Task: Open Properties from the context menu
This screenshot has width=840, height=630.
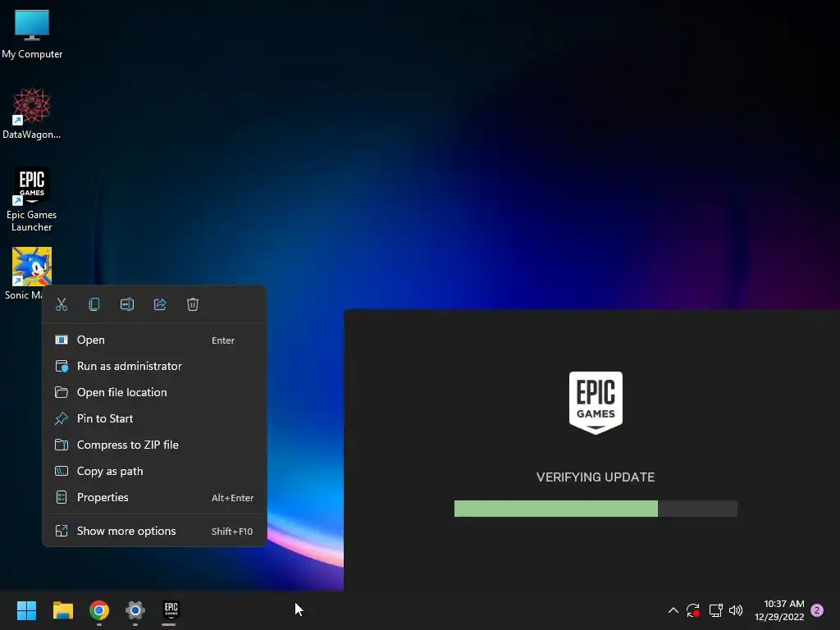Action: 154,498
